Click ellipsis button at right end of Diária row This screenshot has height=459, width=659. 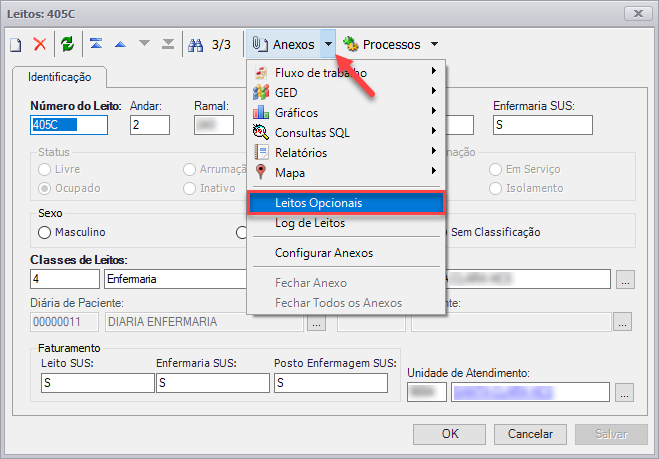click(x=622, y=322)
